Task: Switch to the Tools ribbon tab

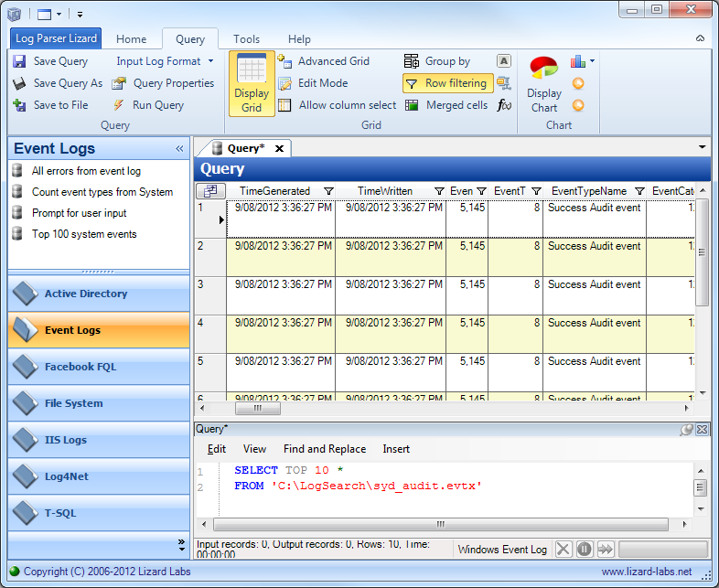Action: pos(246,39)
